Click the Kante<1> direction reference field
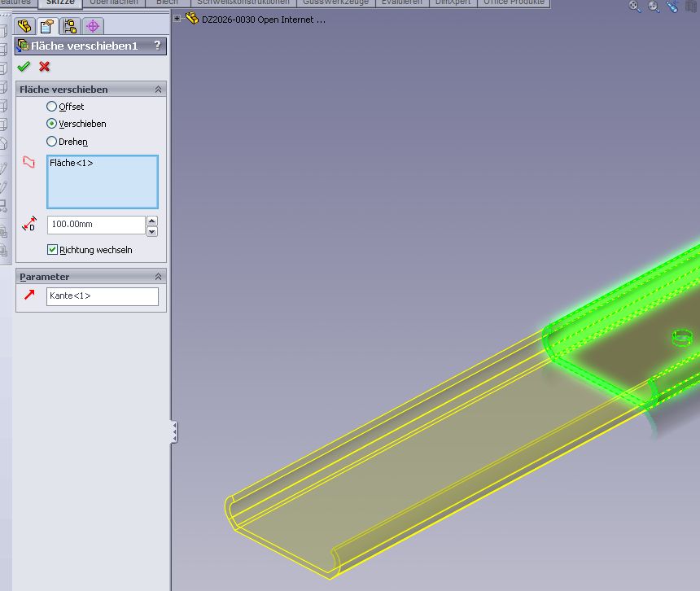Image resolution: width=700 pixels, height=591 pixels. tap(102, 296)
